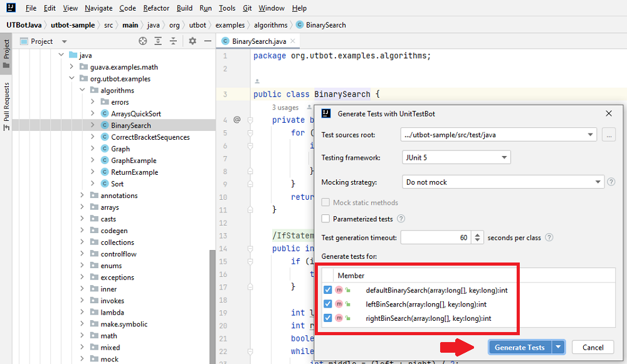Click the Expand All icon in Project panel
The height and width of the screenshot is (364, 627).
point(158,41)
